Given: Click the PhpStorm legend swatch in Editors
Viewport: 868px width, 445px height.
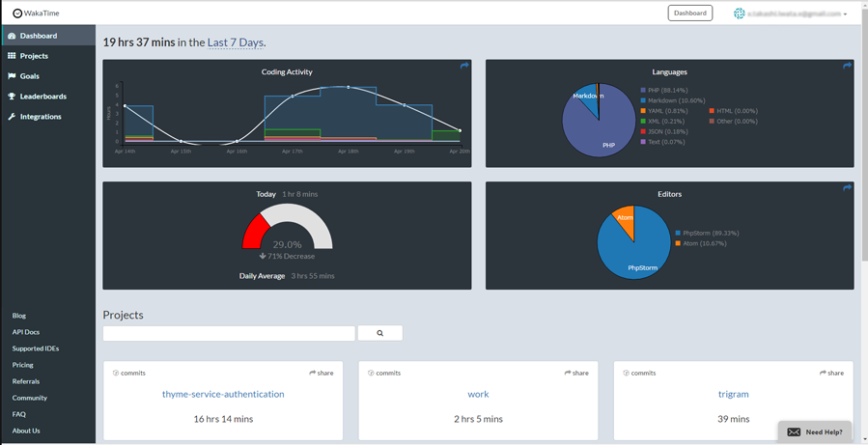Looking at the screenshot, I should tap(678, 234).
